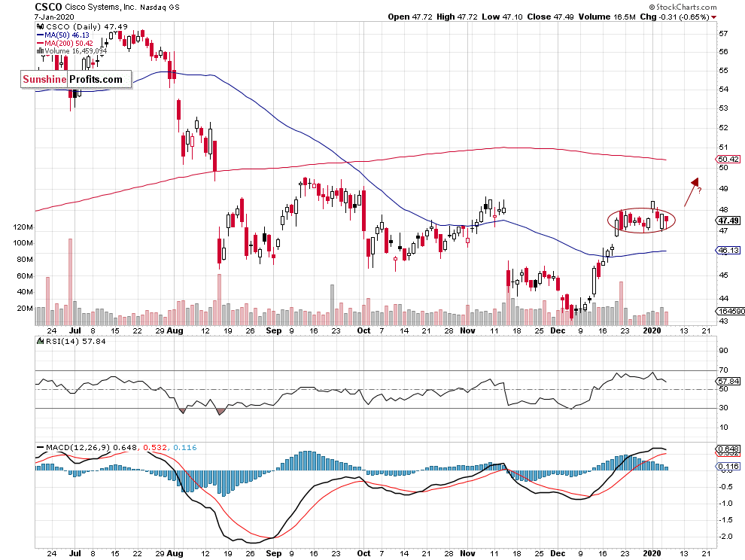Click the 90 label on the RSI axis
The height and width of the screenshot is (560, 745).
click(723, 351)
